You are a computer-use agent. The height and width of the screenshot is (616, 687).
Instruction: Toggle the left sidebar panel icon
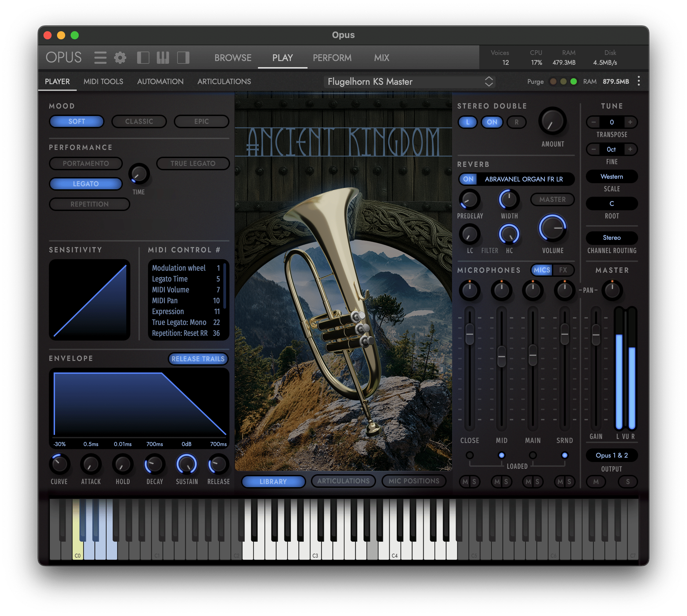pos(143,58)
